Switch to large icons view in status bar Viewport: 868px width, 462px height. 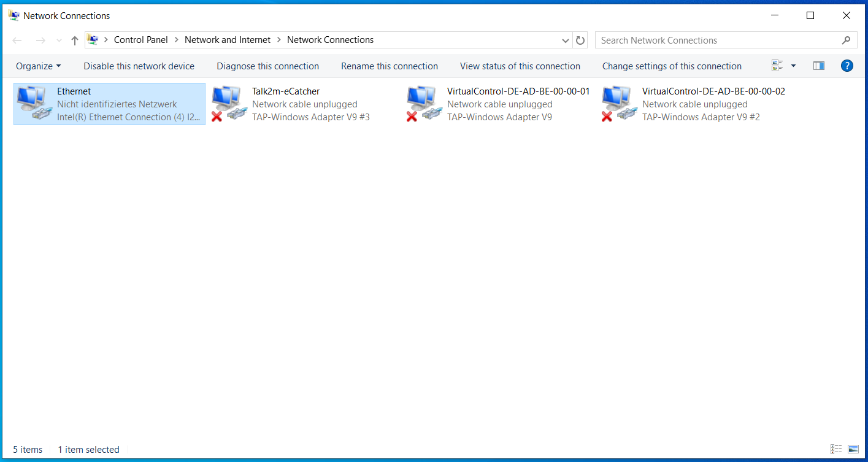[853, 450]
